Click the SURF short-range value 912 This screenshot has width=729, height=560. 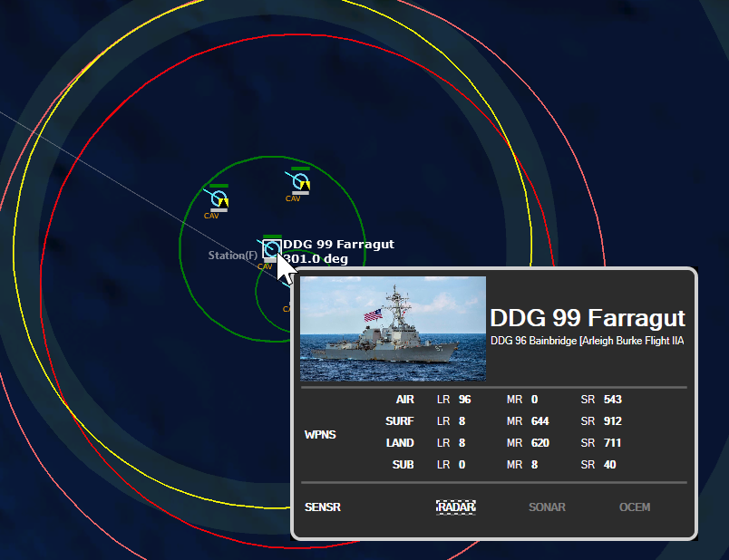[613, 421]
